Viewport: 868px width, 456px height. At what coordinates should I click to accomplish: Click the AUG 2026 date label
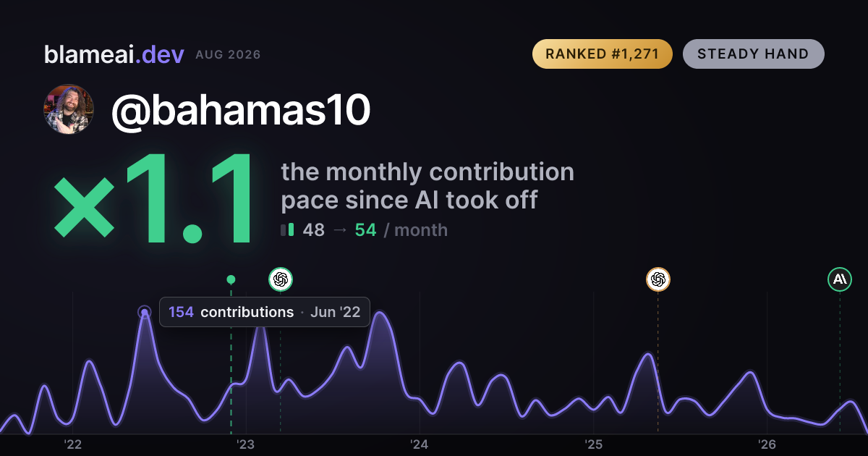[228, 55]
